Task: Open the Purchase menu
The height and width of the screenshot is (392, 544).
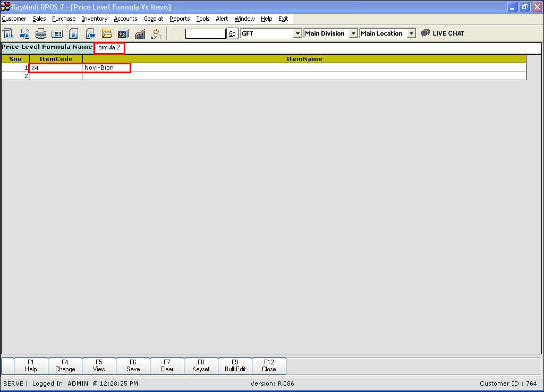Action: point(64,19)
